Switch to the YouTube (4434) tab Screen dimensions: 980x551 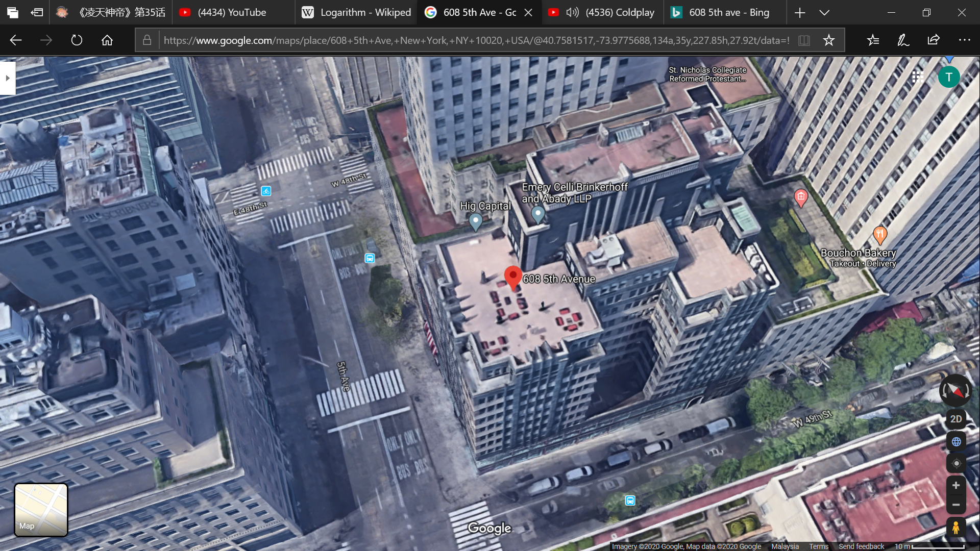pyautogui.click(x=233, y=12)
